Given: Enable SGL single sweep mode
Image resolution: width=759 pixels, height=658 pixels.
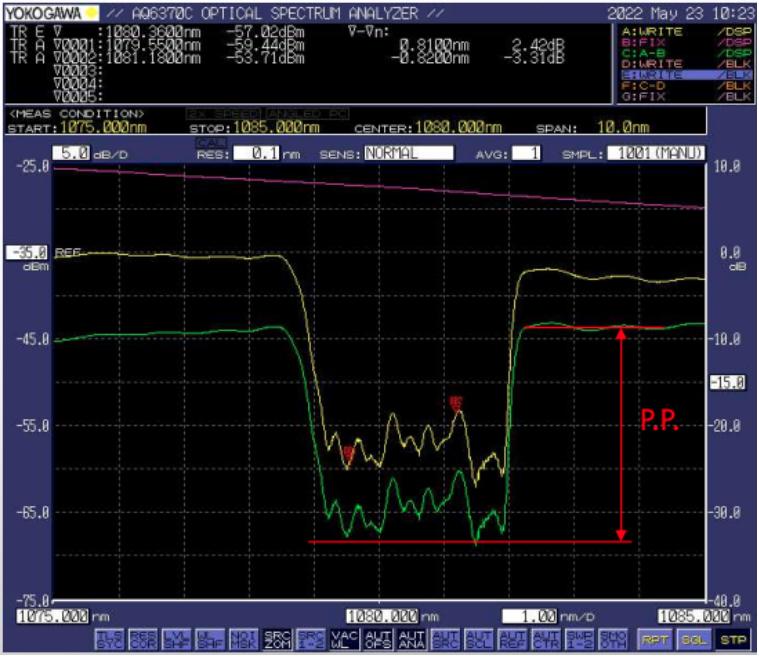Looking at the screenshot, I should (x=693, y=640).
